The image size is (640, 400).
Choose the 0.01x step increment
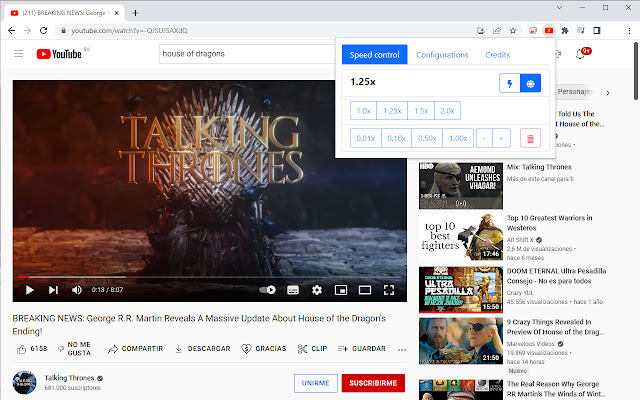point(366,138)
